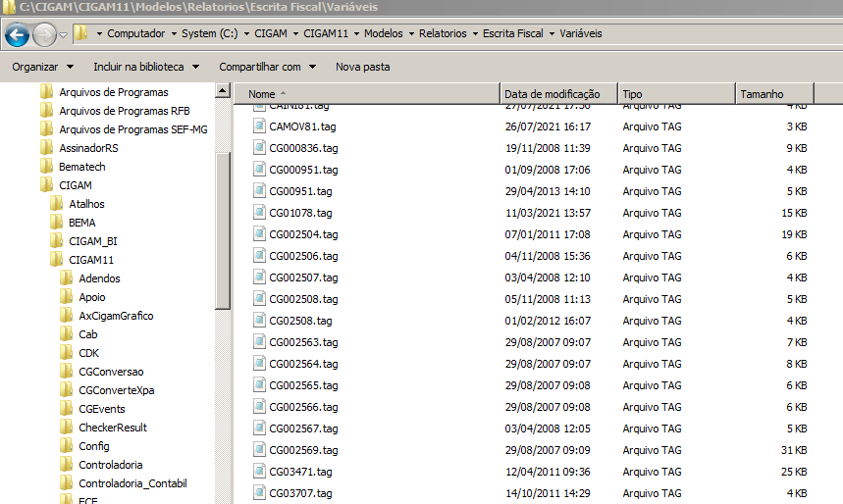Select the AxCigamGrafico folder icon
Screen dimensions: 843x504
67,316
